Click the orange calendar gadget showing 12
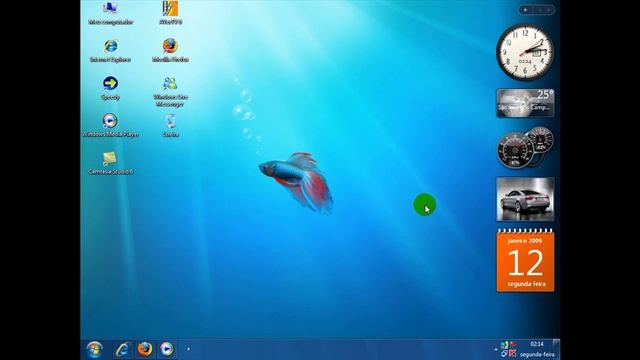The width and height of the screenshot is (640, 360). 525,261
